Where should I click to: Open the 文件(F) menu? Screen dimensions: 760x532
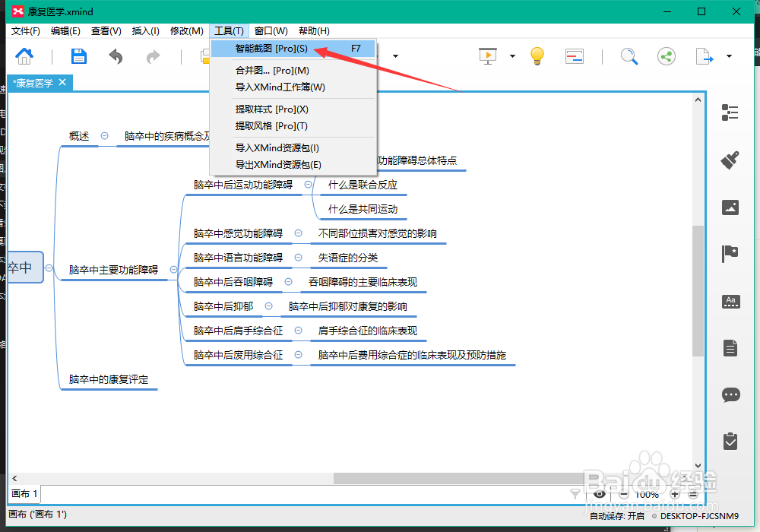(26, 31)
